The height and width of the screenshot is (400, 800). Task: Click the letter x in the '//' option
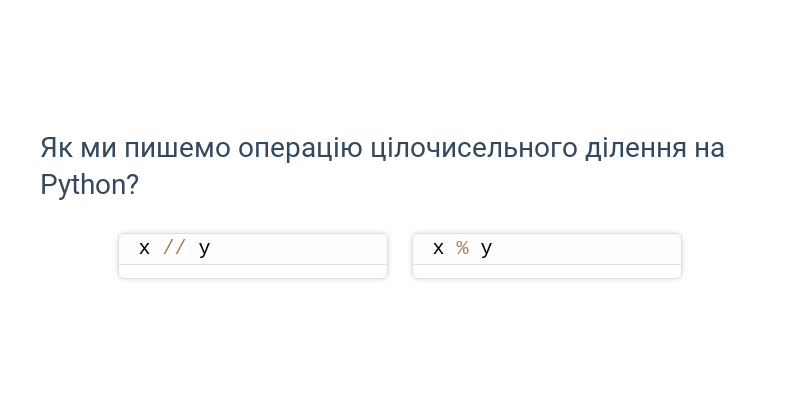144,248
